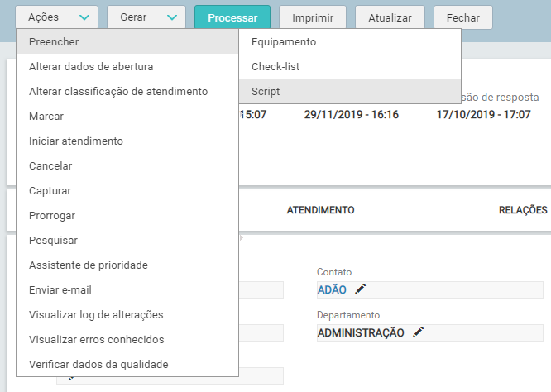The height and width of the screenshot is (392, 551).
Task: Click the Imprimir button
Action: tap(313, 17)
